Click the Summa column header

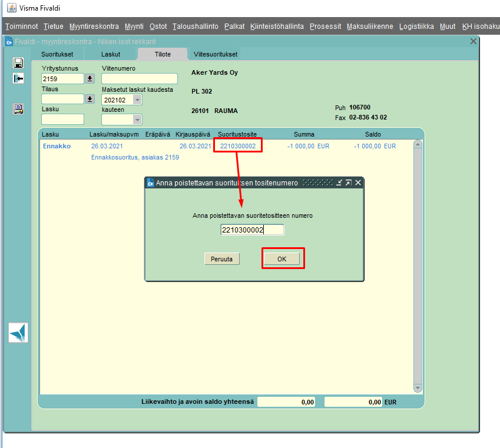[304, 135]
